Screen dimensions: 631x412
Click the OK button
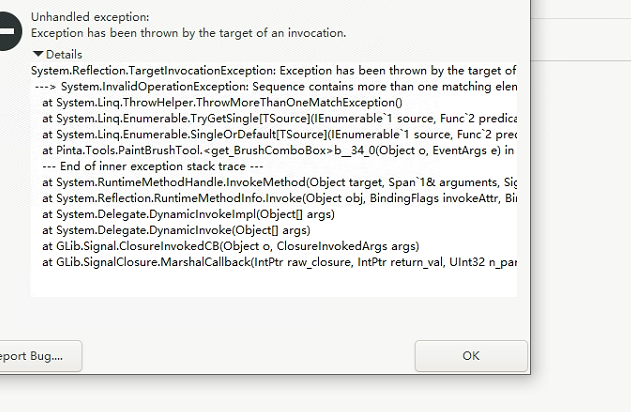click(471, 356)
